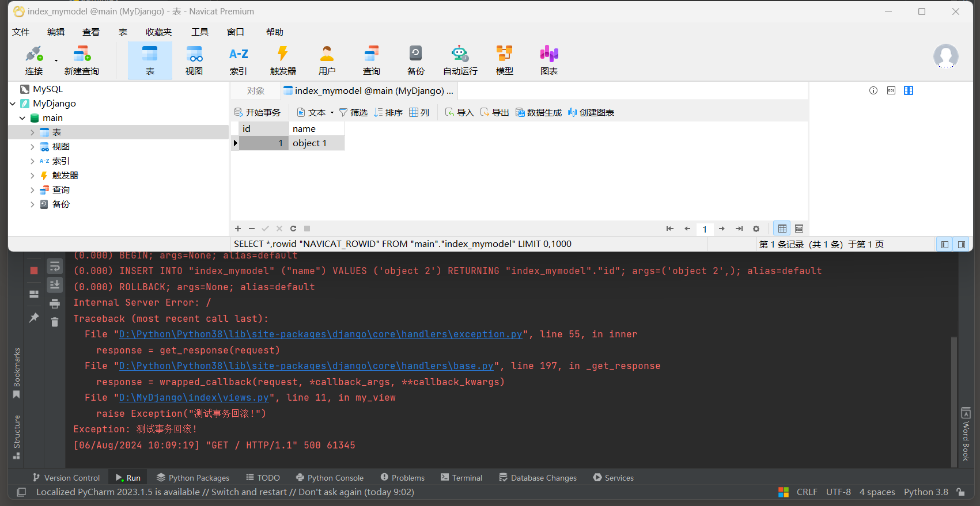Image resolution: width=980 pixels, height=506 pixels.
Task: Open the 连接 connection dropdown arrow
Action: point(56,60)
